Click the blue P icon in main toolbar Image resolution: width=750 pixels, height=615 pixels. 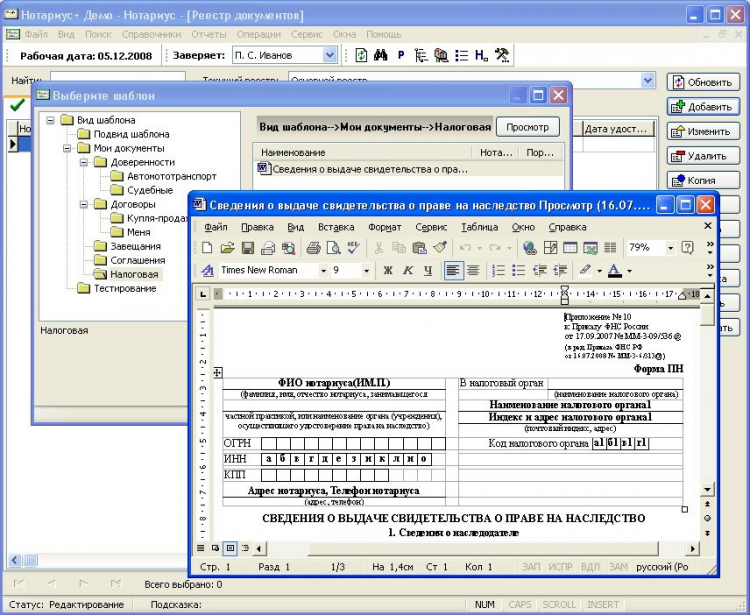point(401,55)
